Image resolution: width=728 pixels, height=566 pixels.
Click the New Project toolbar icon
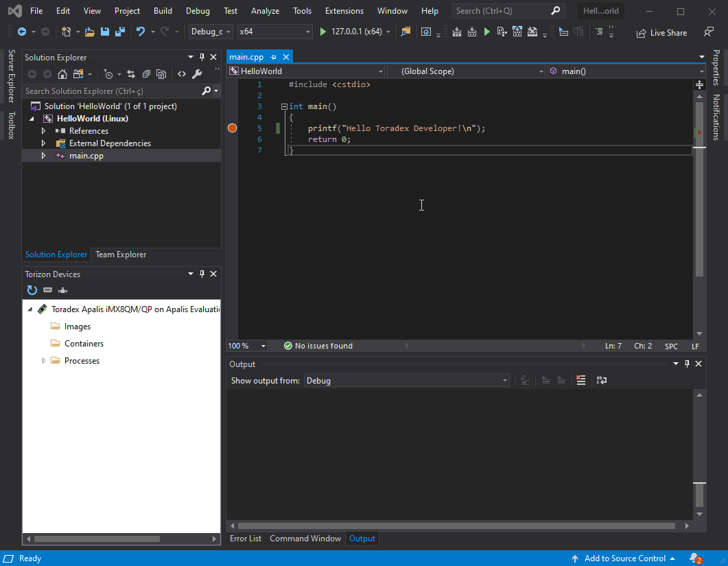(x=67, y=32)
